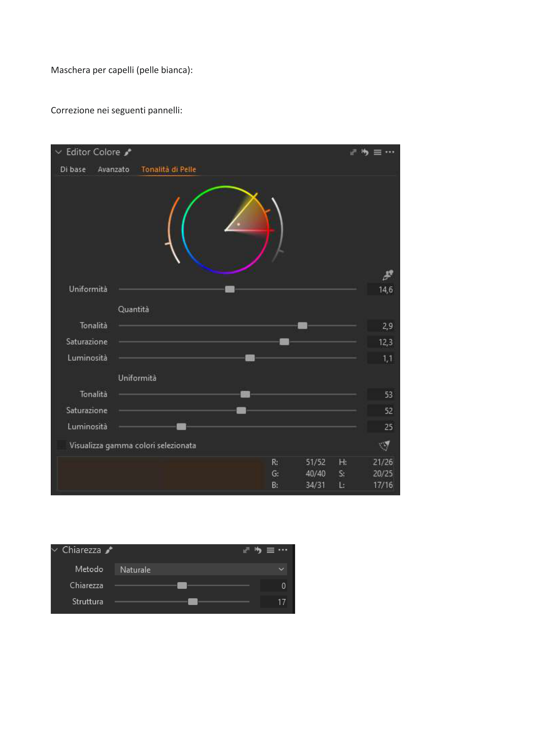Viewport: 534px width, 756px height.
Task: Open the Editor Colore three-dots options
Action: pyautogui.click(x=390, y=152)
